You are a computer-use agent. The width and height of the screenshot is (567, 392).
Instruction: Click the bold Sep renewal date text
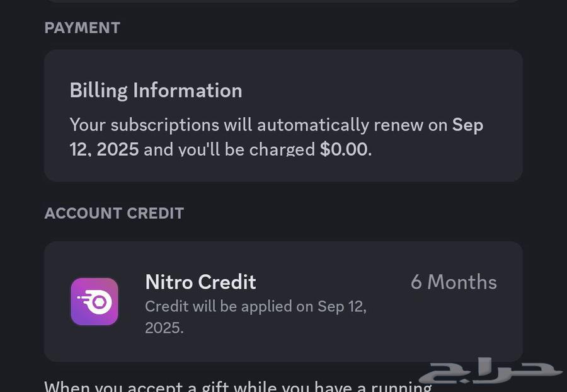click(467, 125)
